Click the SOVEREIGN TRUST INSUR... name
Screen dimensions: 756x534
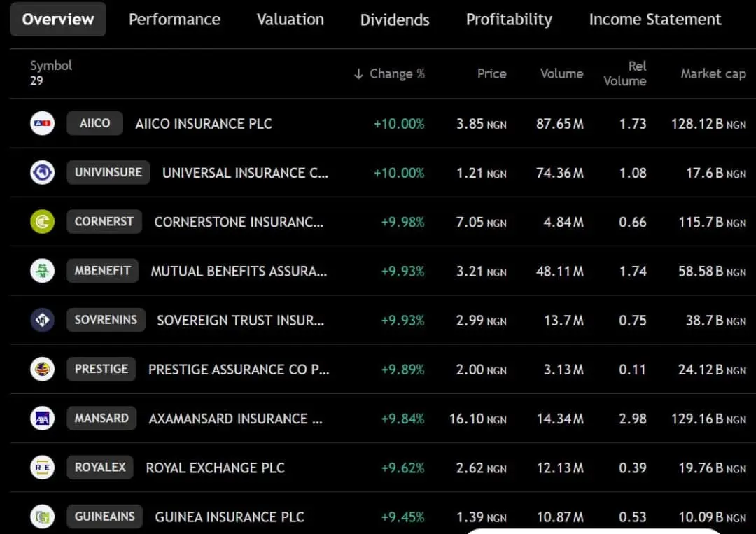click(x=241, y=321)
